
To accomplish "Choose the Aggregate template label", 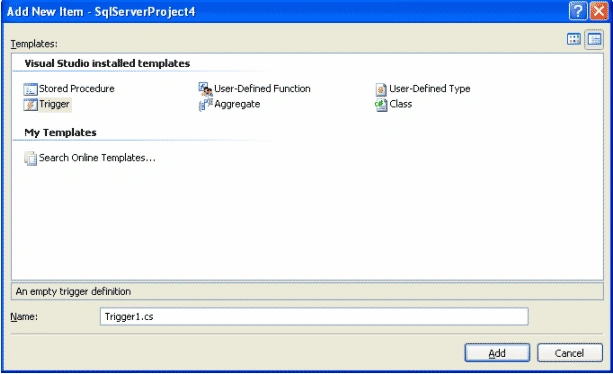I will (x=237, y=104).
